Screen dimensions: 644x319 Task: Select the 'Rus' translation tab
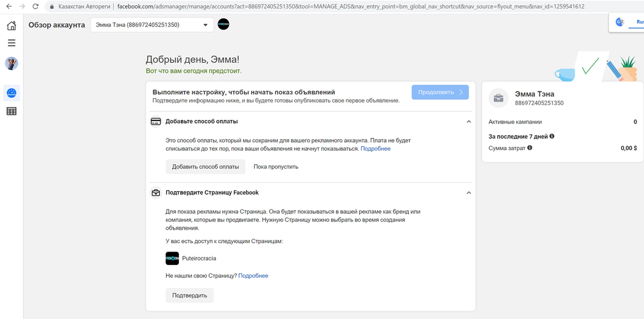640,22
